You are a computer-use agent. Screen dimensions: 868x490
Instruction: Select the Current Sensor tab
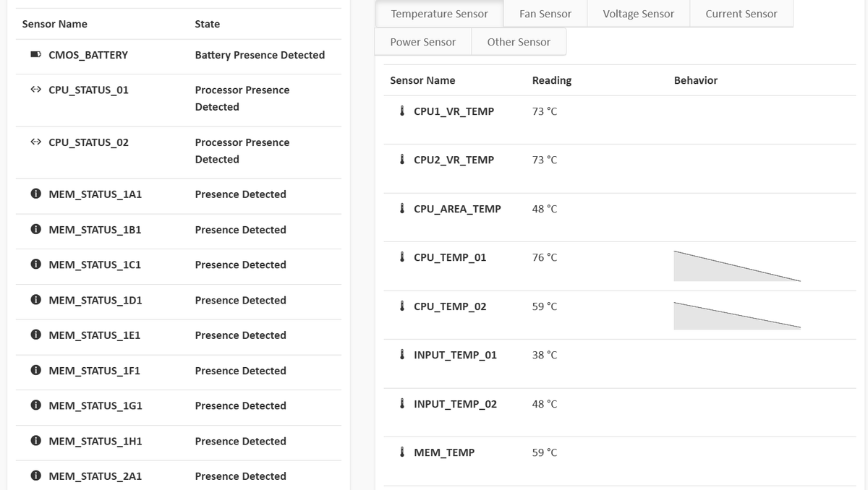click(x=741, y=14)
